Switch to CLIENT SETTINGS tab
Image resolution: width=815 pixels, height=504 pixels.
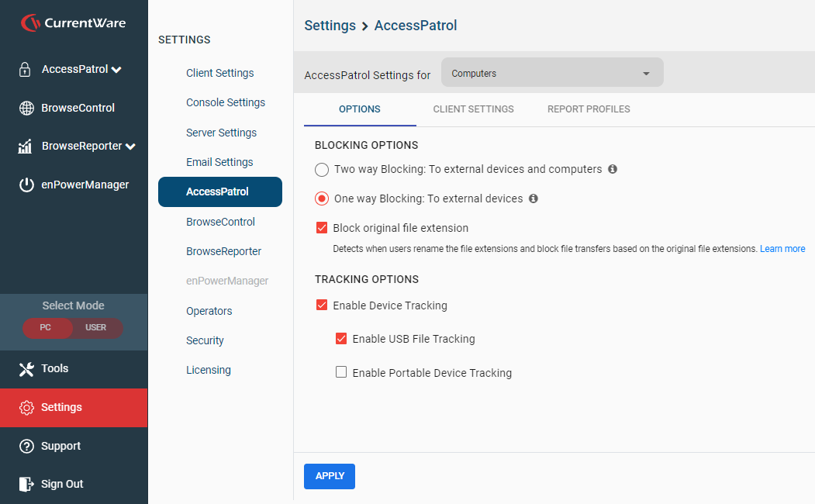(x=474, y=109)
